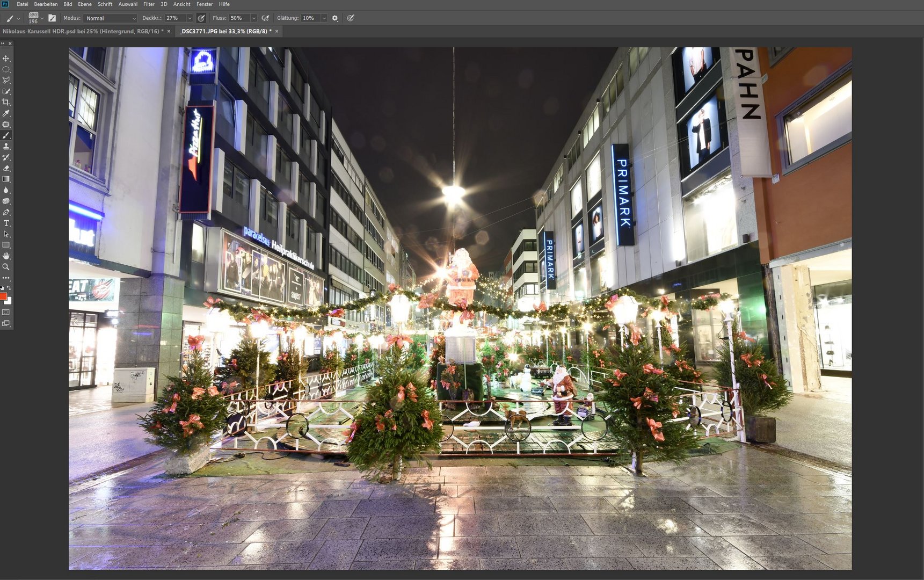The image size is (924, 580).
Task: Select the Patch healing tool
Action: pyautogui.click(x=6, y=124)
